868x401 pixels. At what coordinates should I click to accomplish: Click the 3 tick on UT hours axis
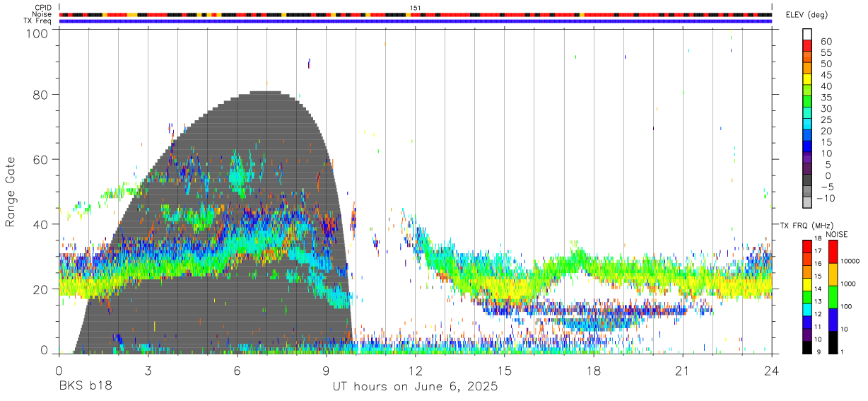pyautogui.click(x=148, y=371)
